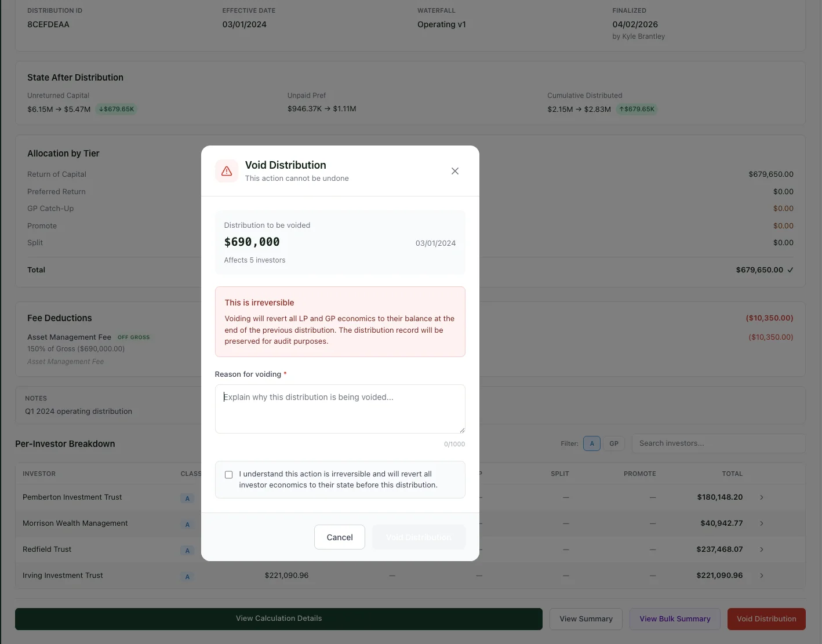822x644 pixels.
Task: Click the red warning triangle icon in the dialog
Action: click(x=227, y=170)
